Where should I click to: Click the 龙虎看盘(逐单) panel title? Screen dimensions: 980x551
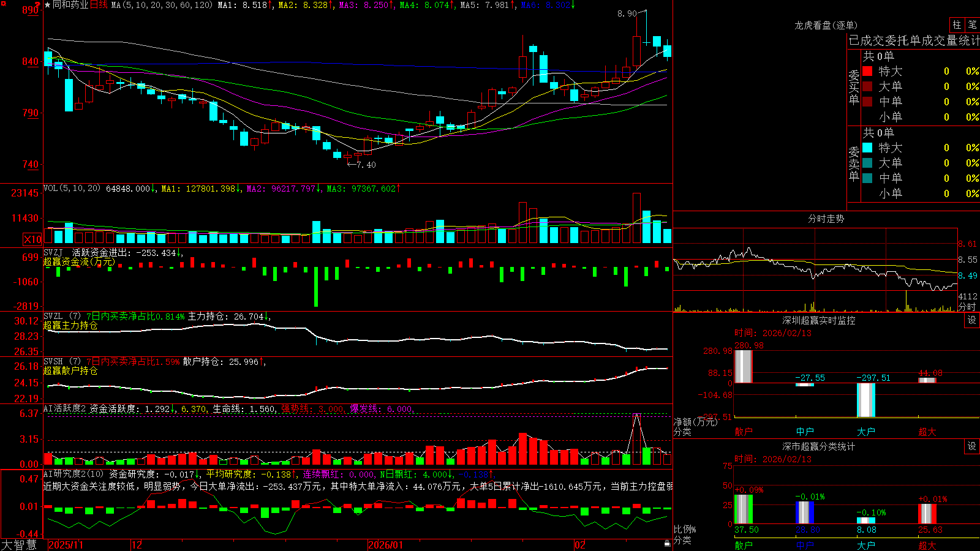point(826,25)
